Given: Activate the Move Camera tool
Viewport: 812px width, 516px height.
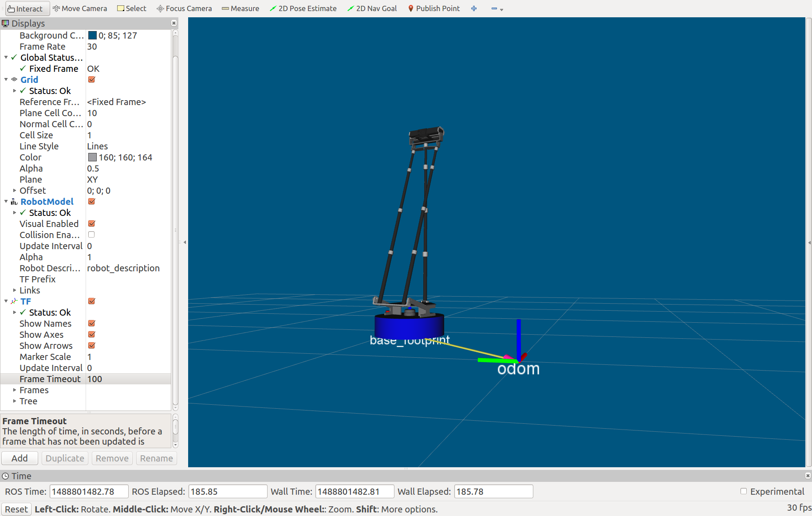Looking at the screenshot, I should click(x=80, y=8).
